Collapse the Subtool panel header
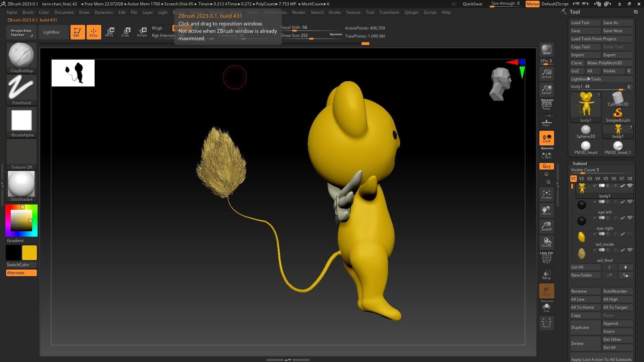 (x=580, y=163)
